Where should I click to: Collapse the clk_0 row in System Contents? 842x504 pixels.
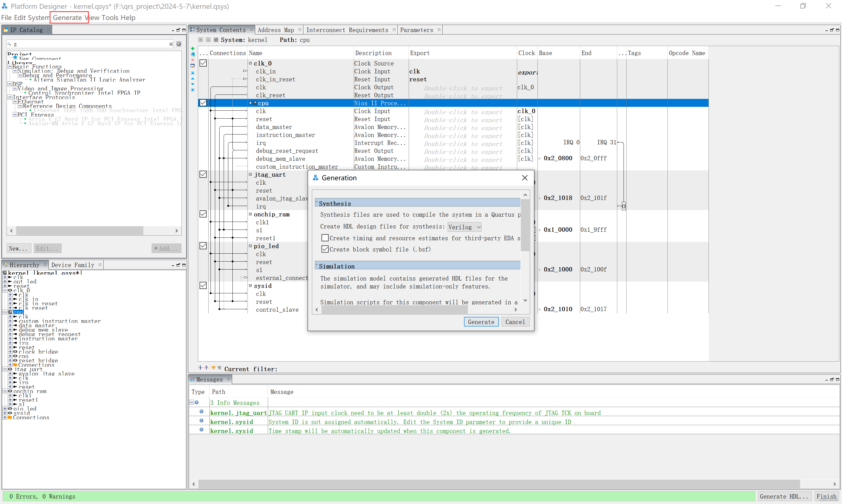251,63
